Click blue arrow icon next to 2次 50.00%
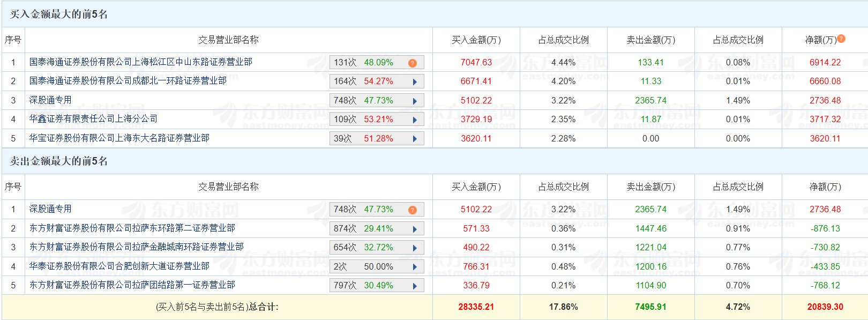Screen dimensions: 868x320 pyautogui.click(x=415, y=267)
